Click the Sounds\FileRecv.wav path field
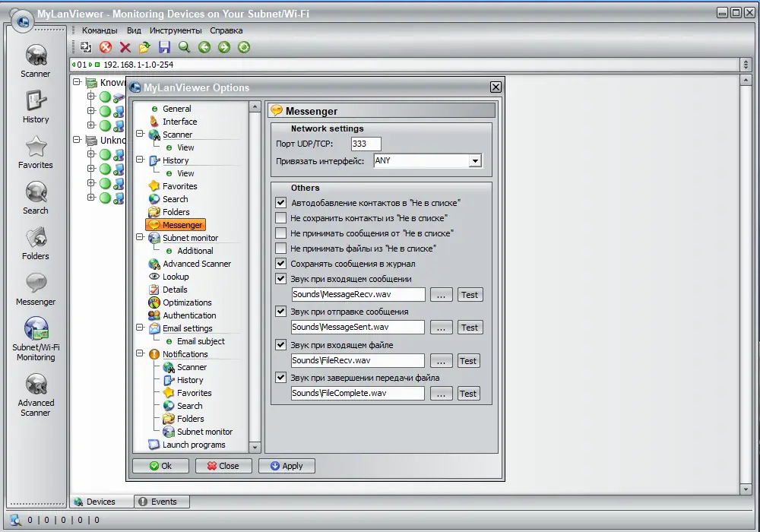Screen dimensions: 760x532 tap(358, 360)
